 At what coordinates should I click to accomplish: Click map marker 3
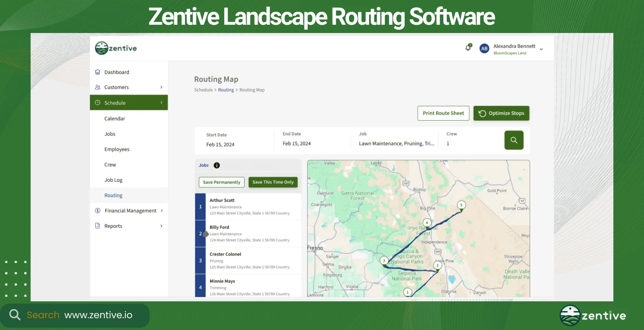coord(384,261)
